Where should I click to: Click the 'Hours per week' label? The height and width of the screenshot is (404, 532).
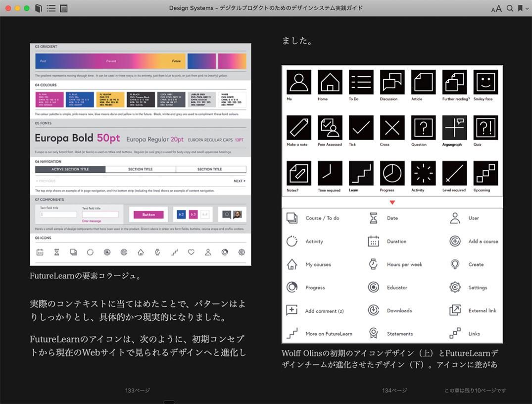(x=404, y=264)
